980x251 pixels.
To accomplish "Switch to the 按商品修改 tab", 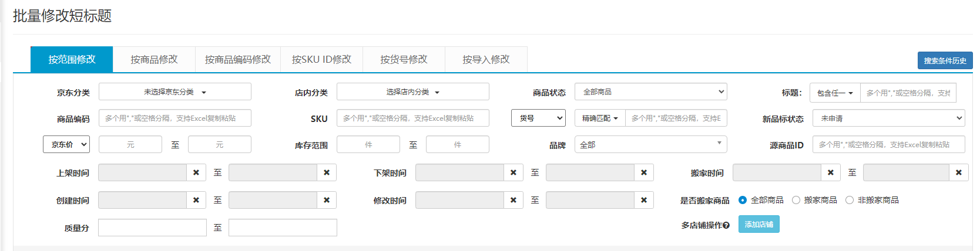I will (x=154, y=60).
